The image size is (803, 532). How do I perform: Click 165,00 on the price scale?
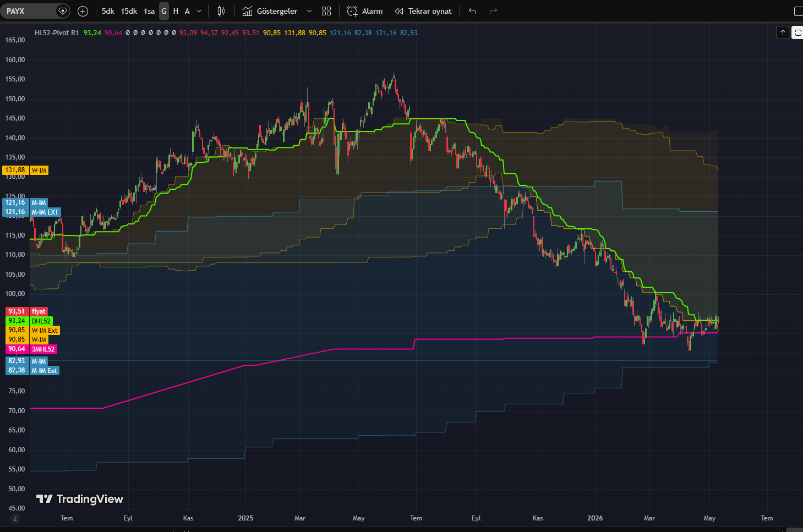(15, 40)
